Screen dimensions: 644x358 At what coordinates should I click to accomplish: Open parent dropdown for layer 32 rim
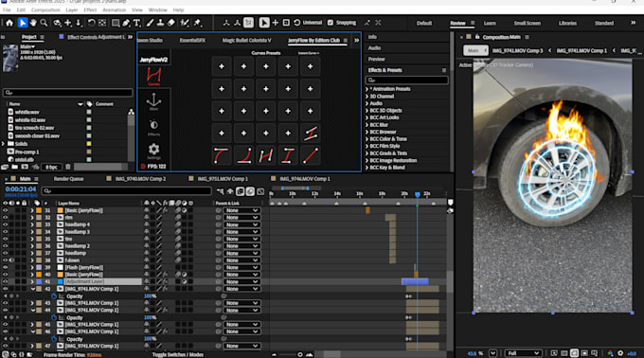pyautogui.click(x=241, y=218)
